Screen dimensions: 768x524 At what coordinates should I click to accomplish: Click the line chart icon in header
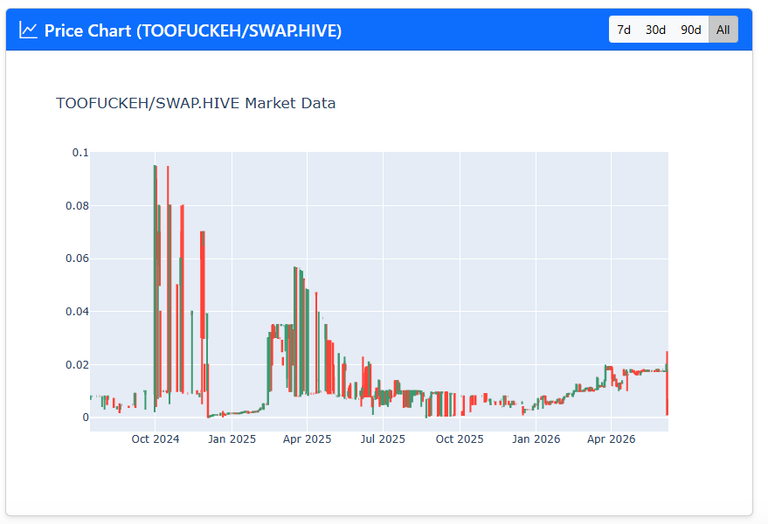pos(28,30)
